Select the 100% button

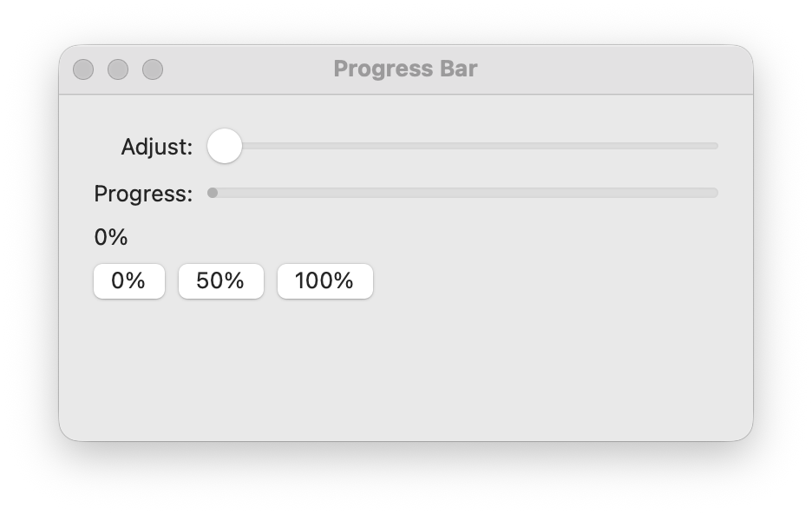tap(324, 280)
